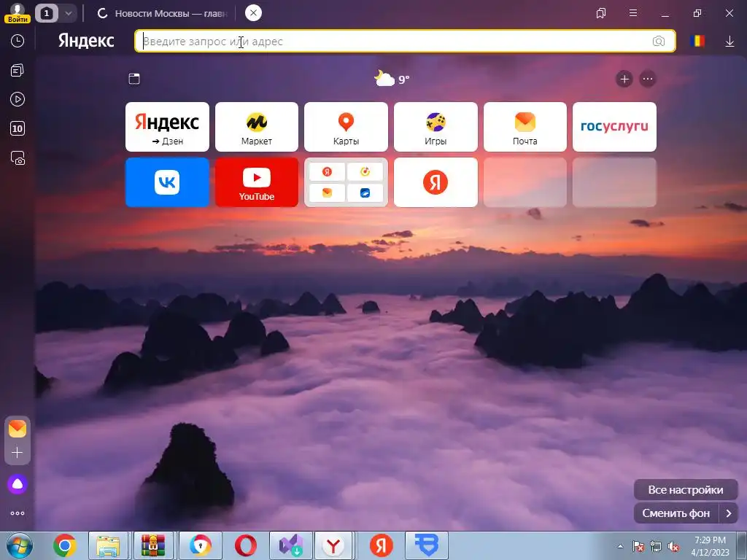Open the downloads arrow icon
The height and width of the screenshot is (560, 747).
(x=729, y=42)
